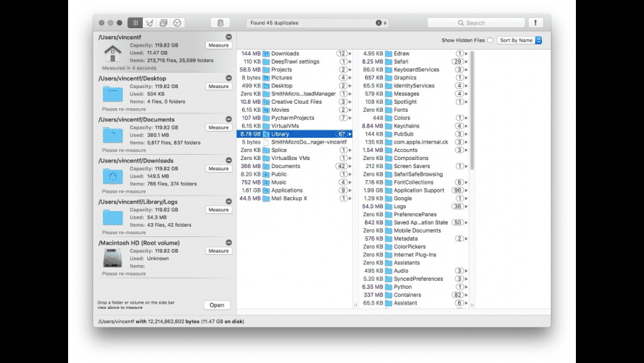Select the Messages folder row
Image resolution: width=644 pixels, height=363 pixels.
coord(415,94)
